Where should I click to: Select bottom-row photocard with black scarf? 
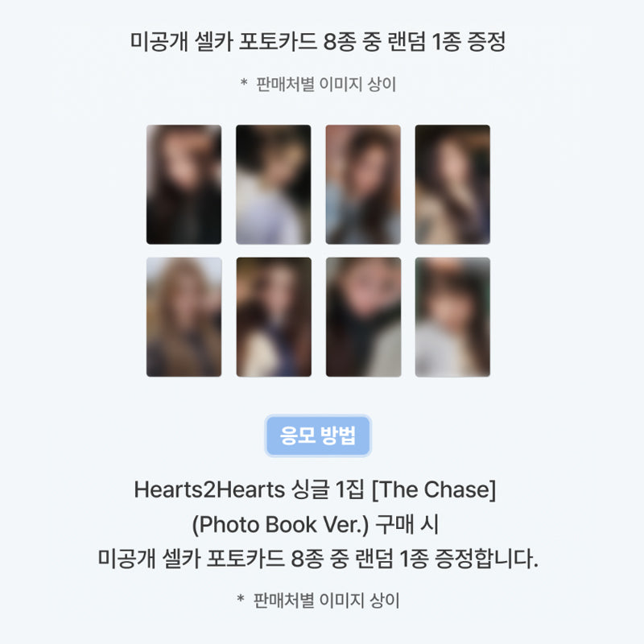[364, 317]
